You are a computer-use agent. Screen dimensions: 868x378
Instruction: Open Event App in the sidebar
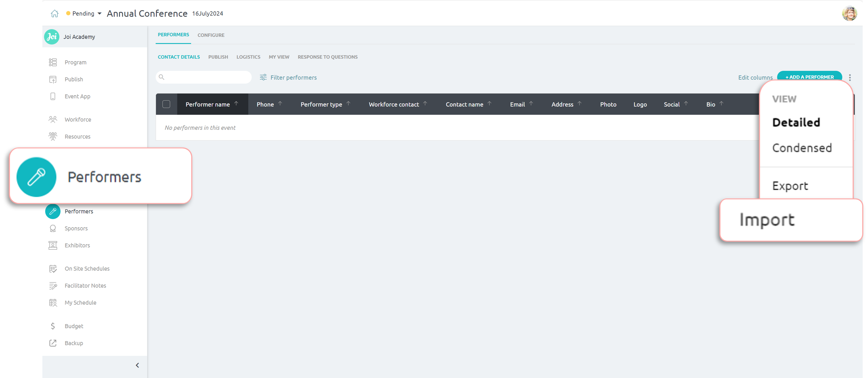(77, 96)
